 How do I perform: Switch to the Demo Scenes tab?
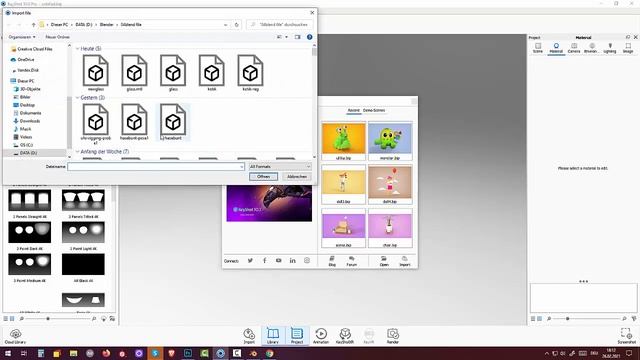coord(374,110)
